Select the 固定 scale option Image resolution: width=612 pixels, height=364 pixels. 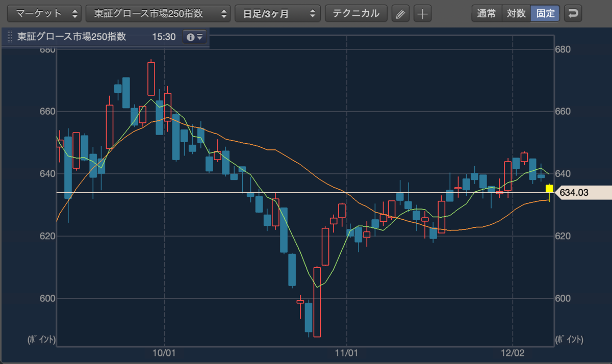tap(545, 13)
